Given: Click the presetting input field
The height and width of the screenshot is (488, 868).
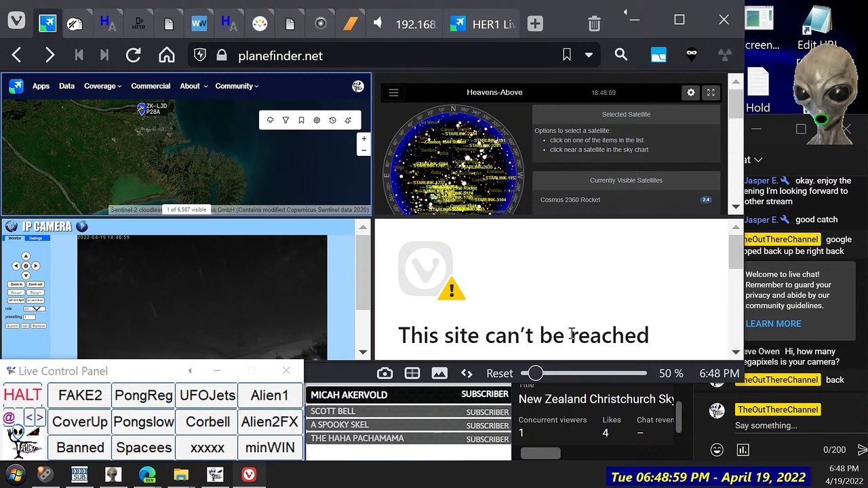Looking at the screenshot, I should click(30, 317).
